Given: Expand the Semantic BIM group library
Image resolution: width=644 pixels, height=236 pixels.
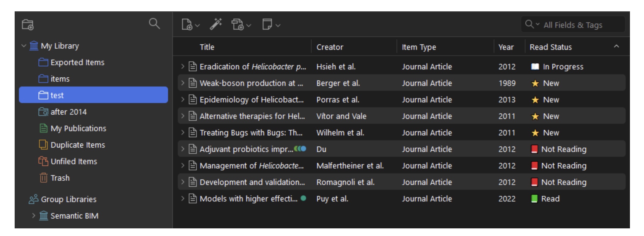Looking at the screenshot, I should click(34, 216).
